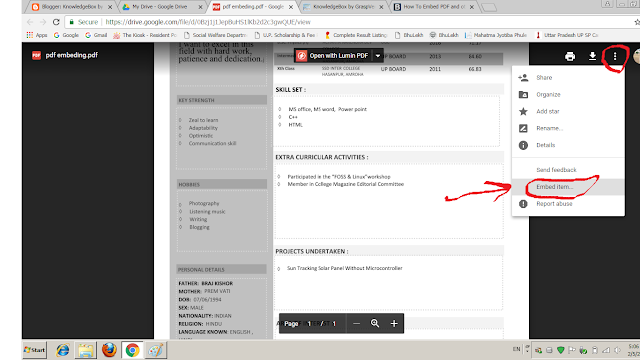Click the EN language indicator

coord(516,349)
